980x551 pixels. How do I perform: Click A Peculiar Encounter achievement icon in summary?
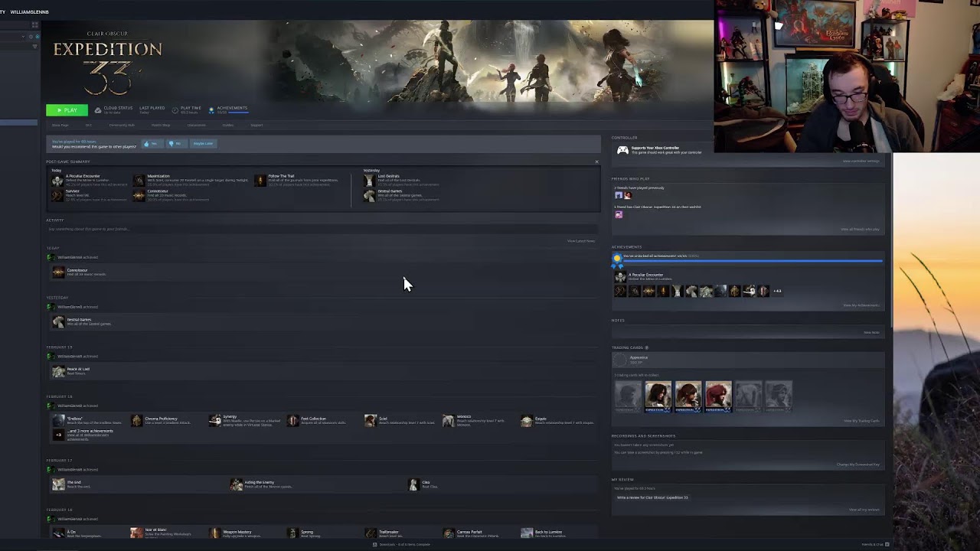click(57, 181)
